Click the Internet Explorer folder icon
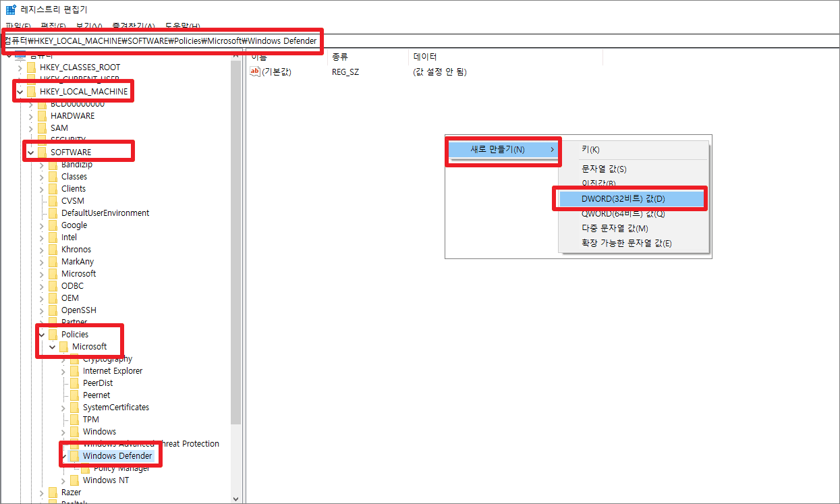 point(75,371)
